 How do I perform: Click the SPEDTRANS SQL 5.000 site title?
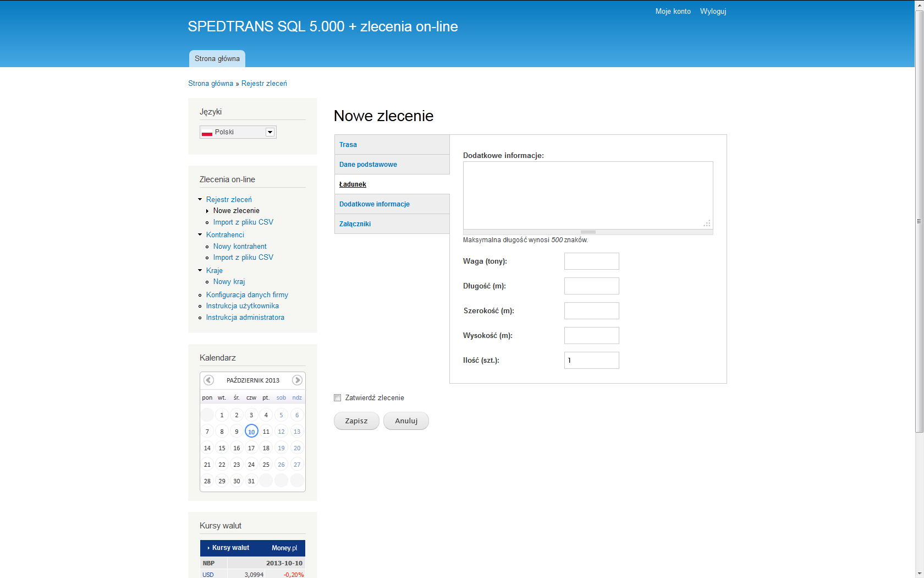pos(323,26)
